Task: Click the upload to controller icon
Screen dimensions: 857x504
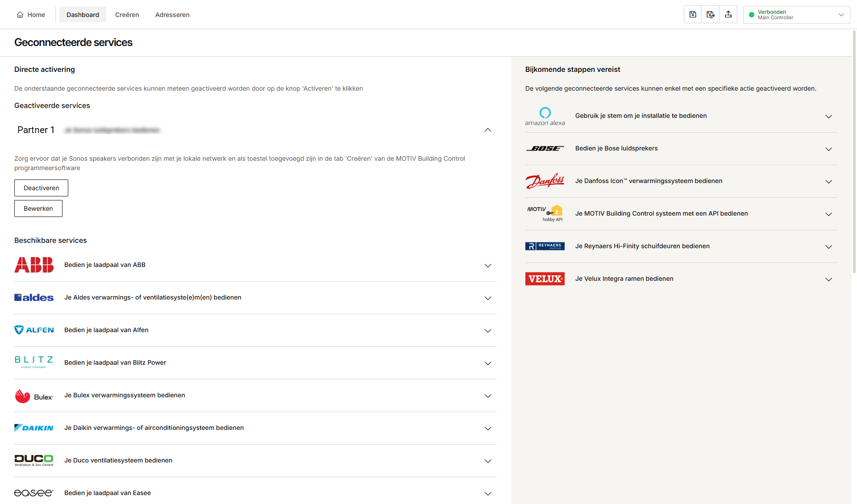Action: [x=728, y=15]
